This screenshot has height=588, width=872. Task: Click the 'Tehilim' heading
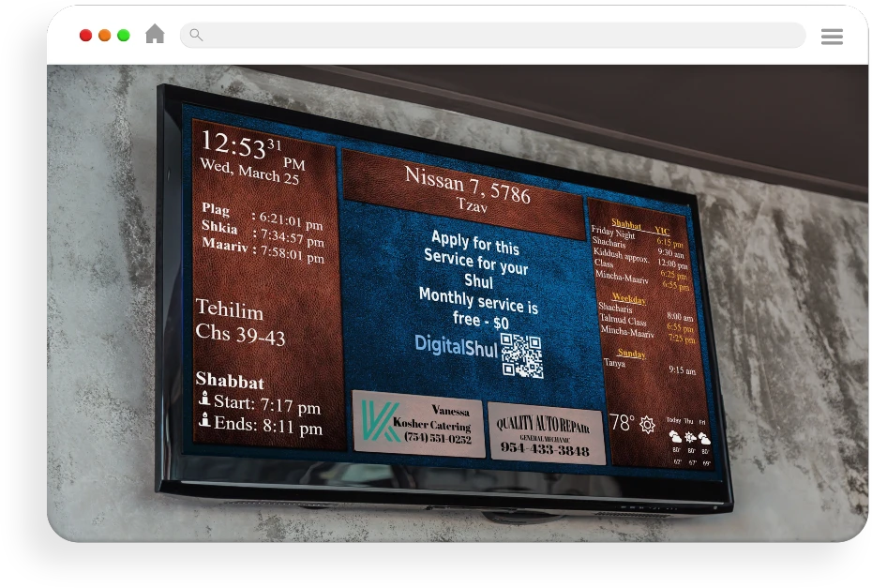(229, 309)
